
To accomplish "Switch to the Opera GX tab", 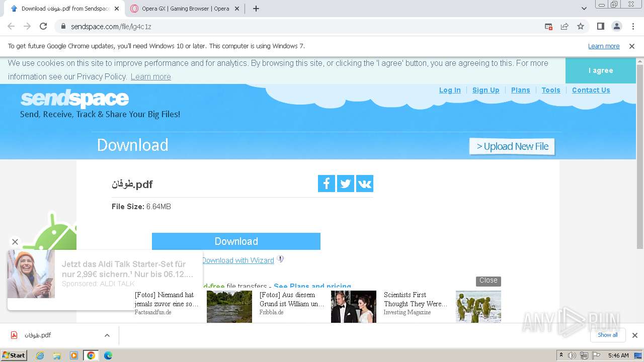I will (186, 9).
